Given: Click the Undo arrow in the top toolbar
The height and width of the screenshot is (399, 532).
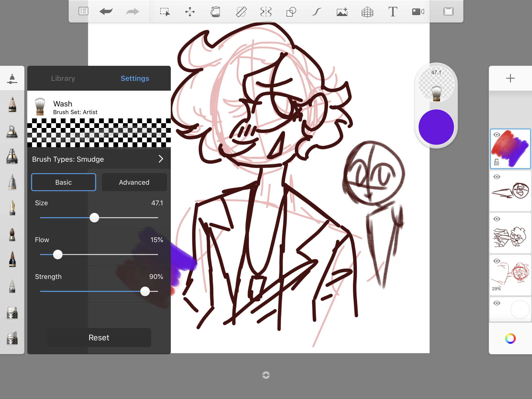Looking at the screenshot, I should coord(106,11).
